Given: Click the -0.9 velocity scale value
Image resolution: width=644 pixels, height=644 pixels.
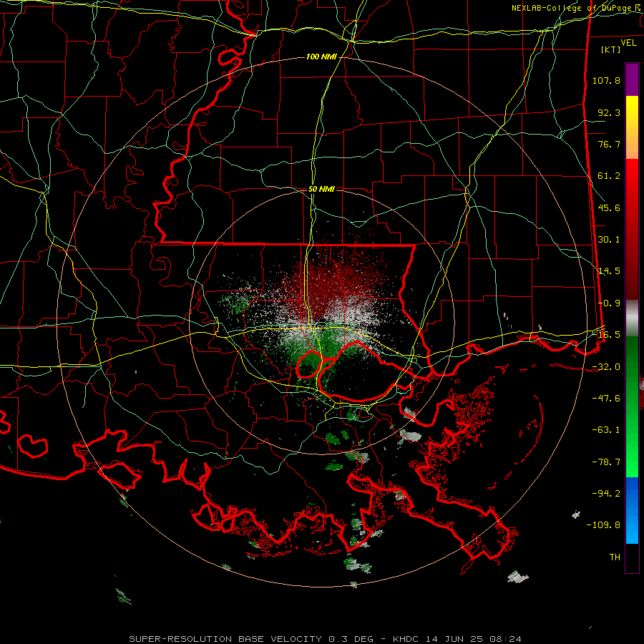Looking at the screenshot, I should click(x=609, y=303).
